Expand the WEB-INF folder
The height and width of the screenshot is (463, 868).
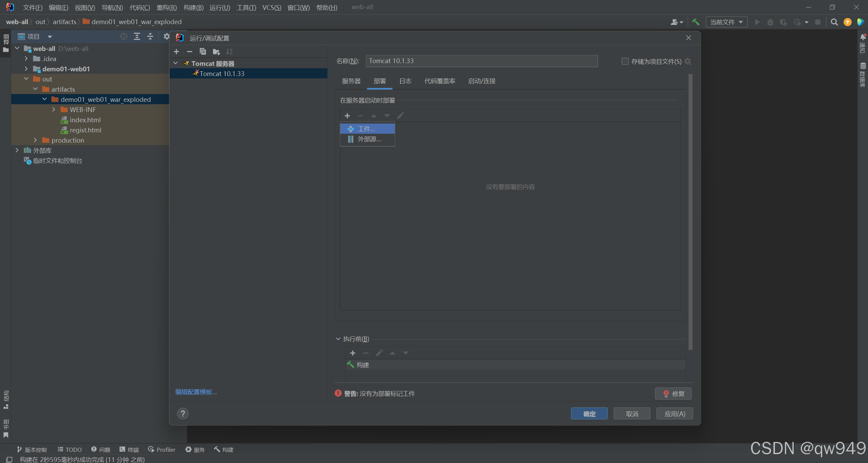54,110
